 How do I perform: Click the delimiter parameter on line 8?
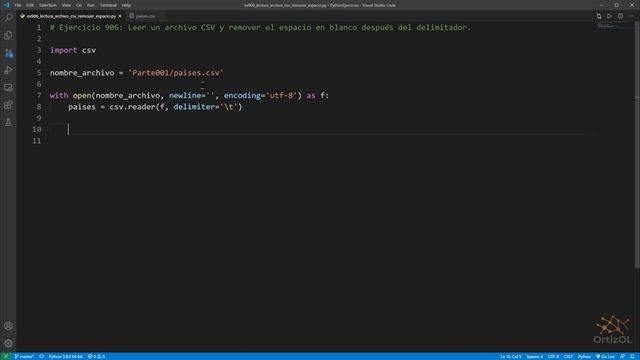195,107
